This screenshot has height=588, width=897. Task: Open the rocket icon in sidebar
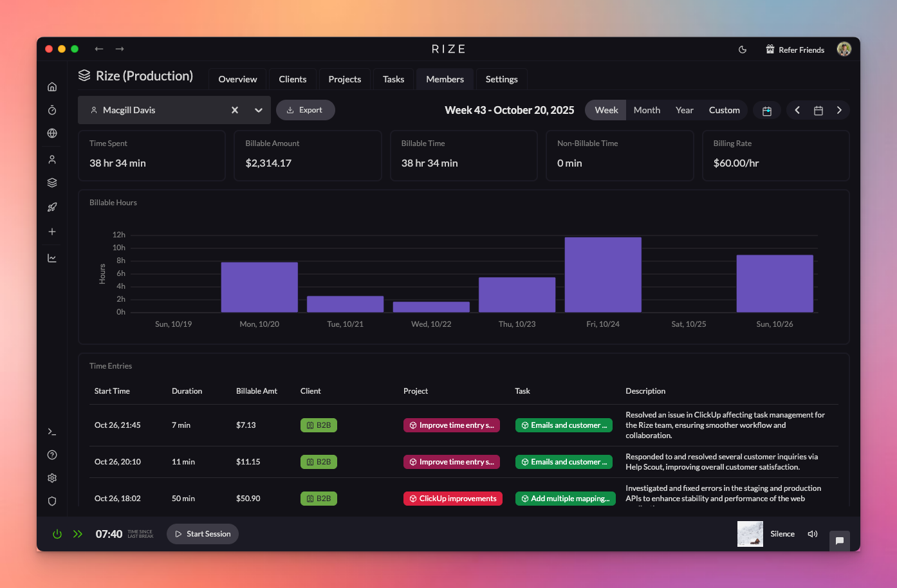52,207
